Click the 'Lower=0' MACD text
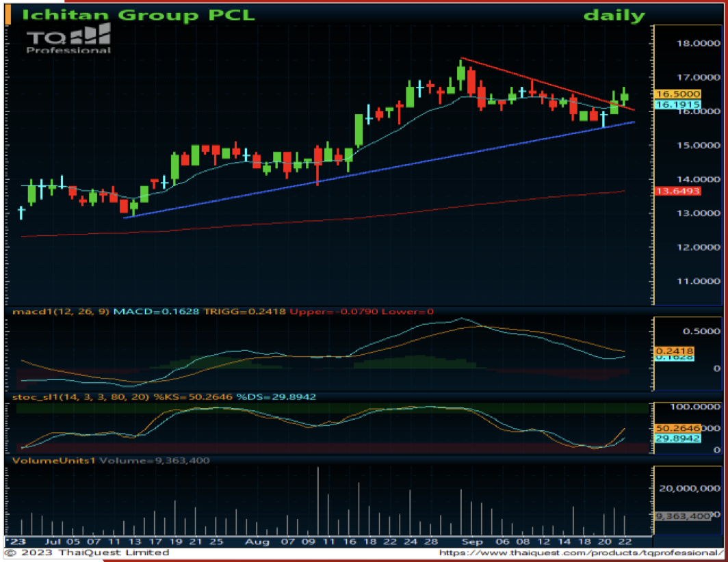The height and width of the screenshot is (562, 728). (408, 311)
